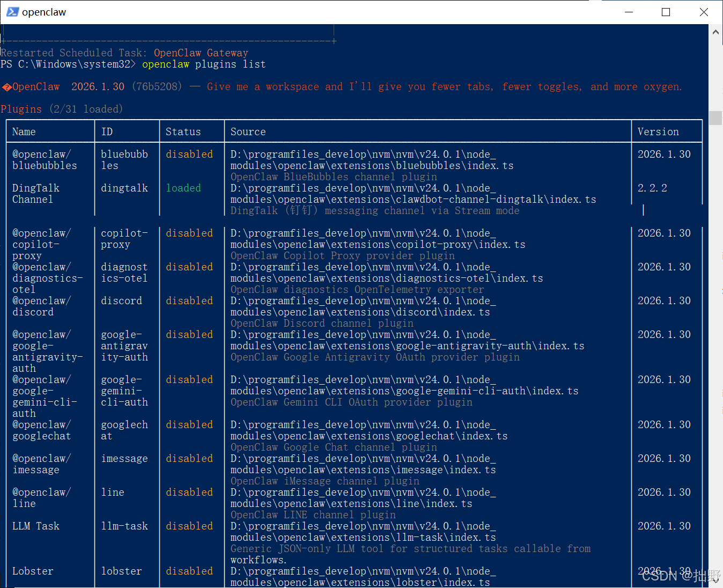This screenshot has width=723, height=588.
Task: Click the 'Source' column header
Action: click(x=248, y=131)
